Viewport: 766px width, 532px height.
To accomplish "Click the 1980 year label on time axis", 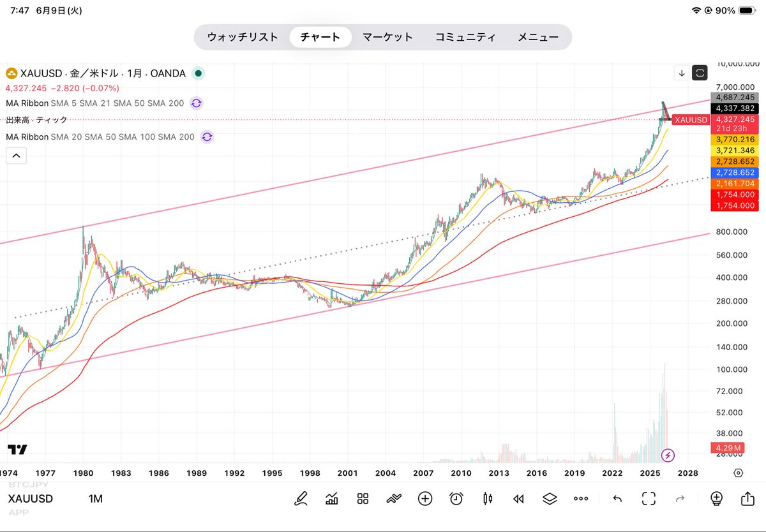I will click(x=84, y=473).
